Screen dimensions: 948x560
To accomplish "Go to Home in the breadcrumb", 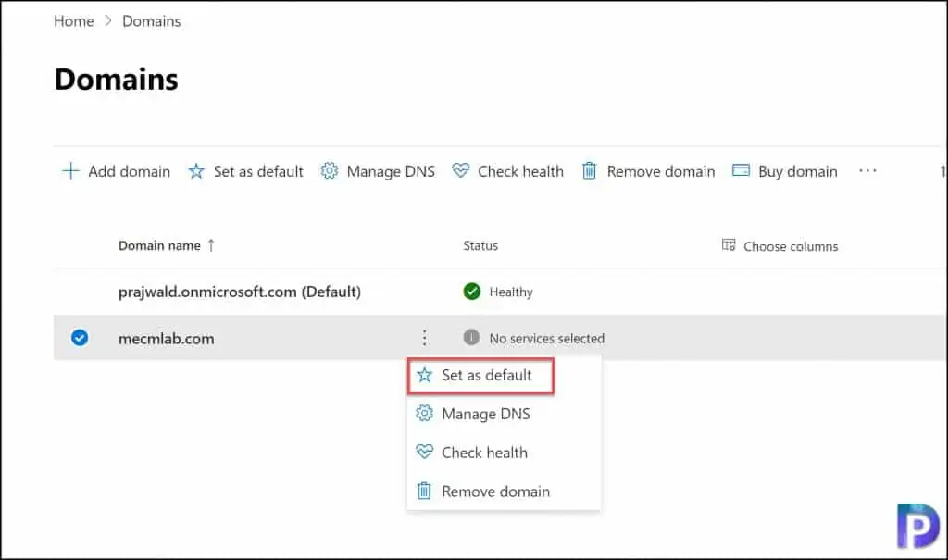I will click(x=74, y=21).
